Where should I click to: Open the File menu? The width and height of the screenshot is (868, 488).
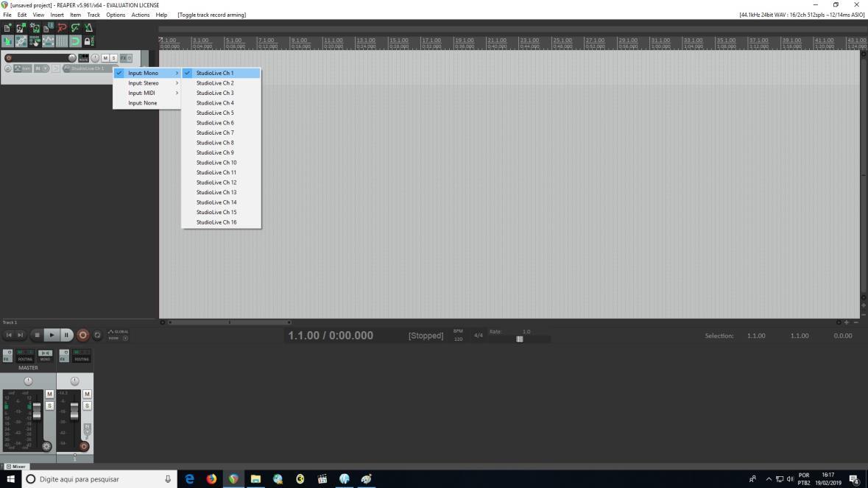pos(7,15)
